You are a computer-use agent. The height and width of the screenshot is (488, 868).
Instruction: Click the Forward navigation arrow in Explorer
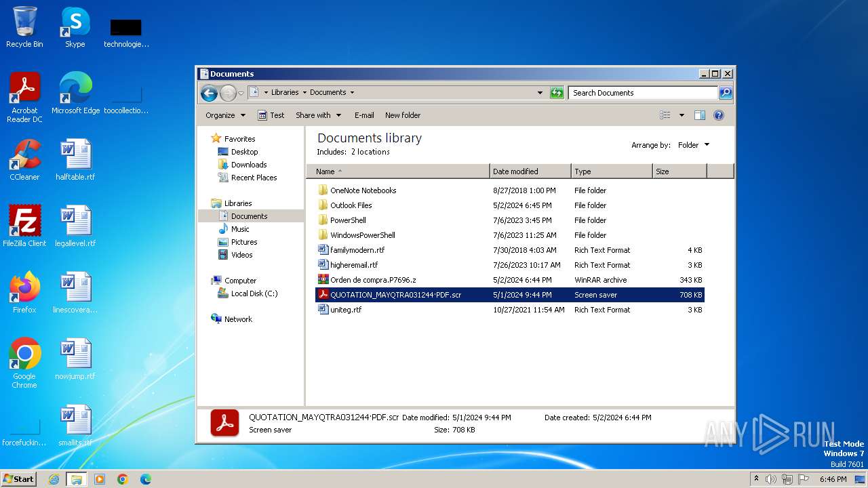coord(228,93)
